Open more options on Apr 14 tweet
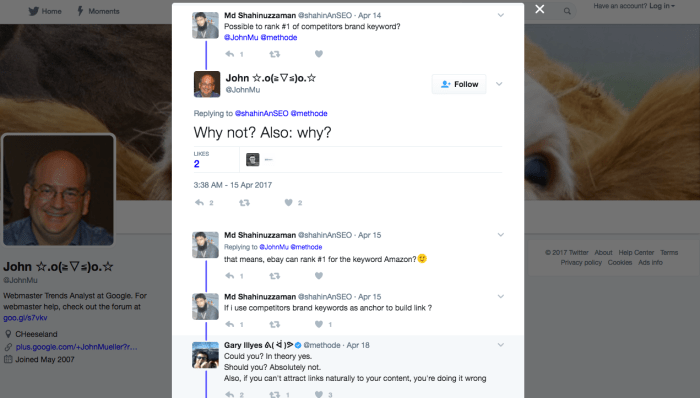Viewport: 700px width, 398px height. 501,15
